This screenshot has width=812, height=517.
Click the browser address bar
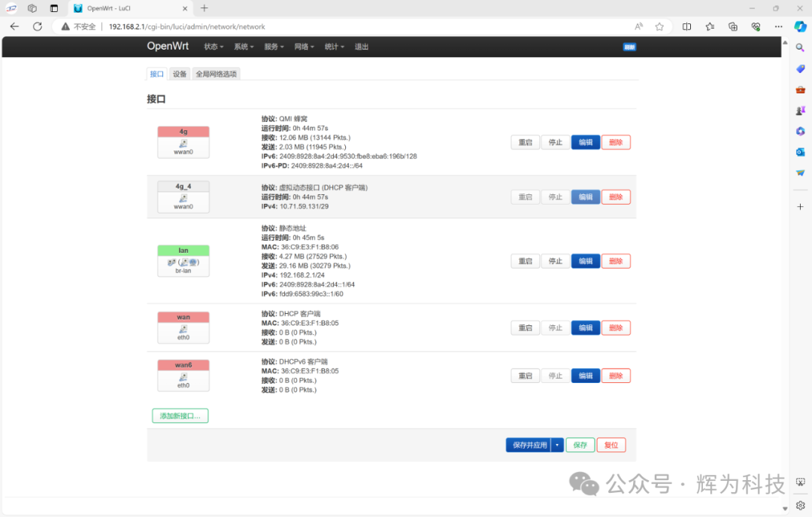[x=301, y=26]
